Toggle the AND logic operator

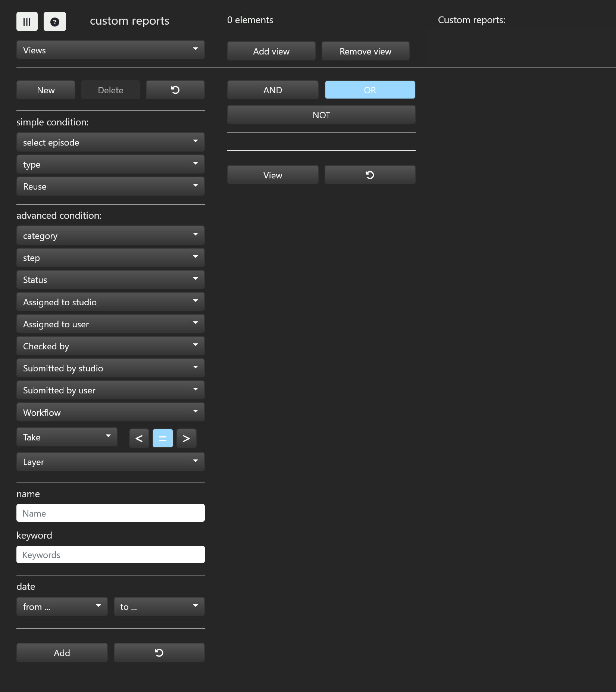click(272, 90)
